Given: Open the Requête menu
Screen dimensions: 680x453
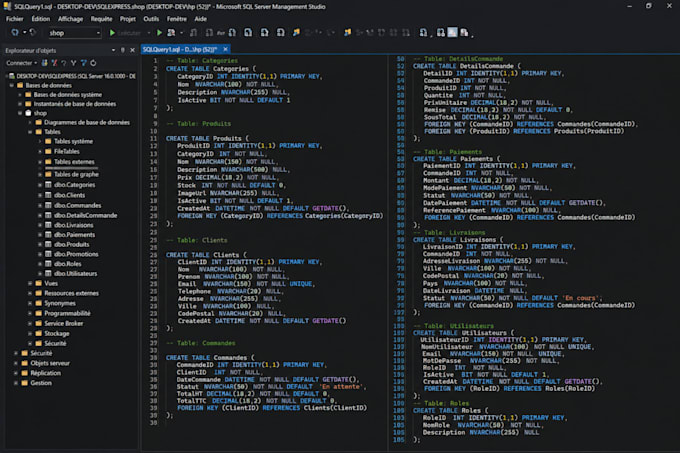Looking at the screenshot, I should pyautogui.click(x=101, y=19).
